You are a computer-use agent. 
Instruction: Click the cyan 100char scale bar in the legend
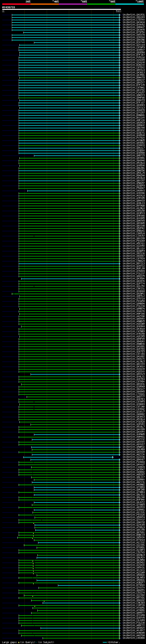click(105, 642)
